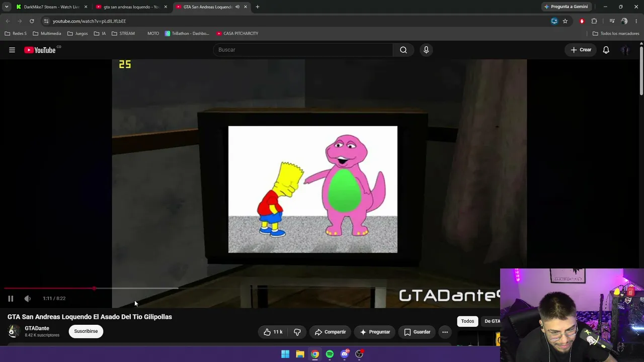
Task: Go back with the browser back arrow
Action: tap(8, 21)
